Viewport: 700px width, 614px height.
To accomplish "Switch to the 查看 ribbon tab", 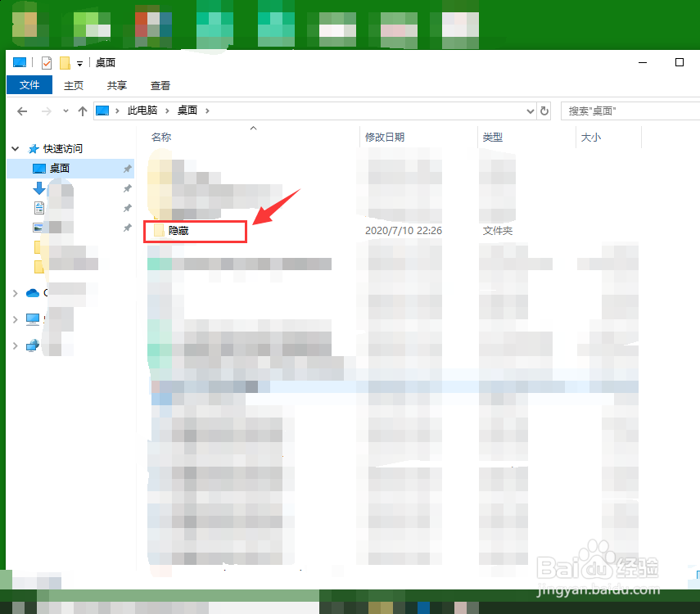I will coord(160,85).
